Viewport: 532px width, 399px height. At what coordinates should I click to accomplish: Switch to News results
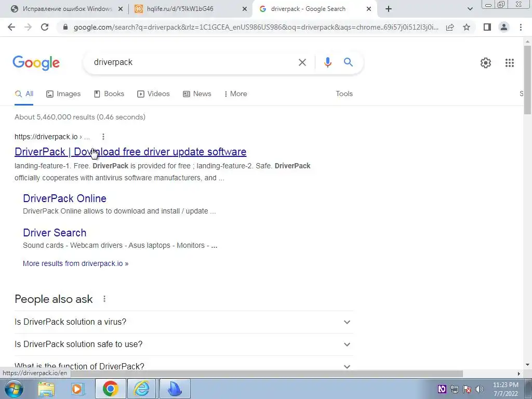click(197, 94)
